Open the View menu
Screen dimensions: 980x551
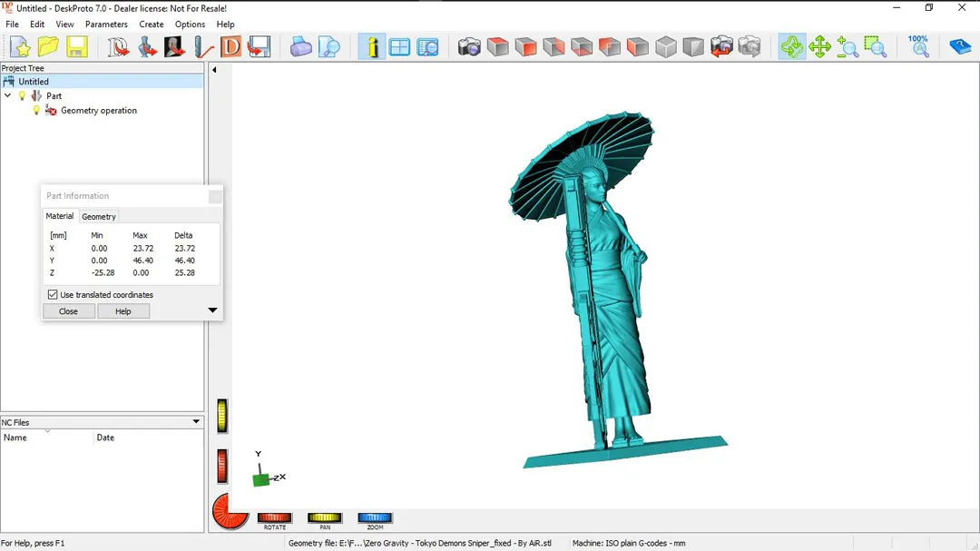pos(64,25)
